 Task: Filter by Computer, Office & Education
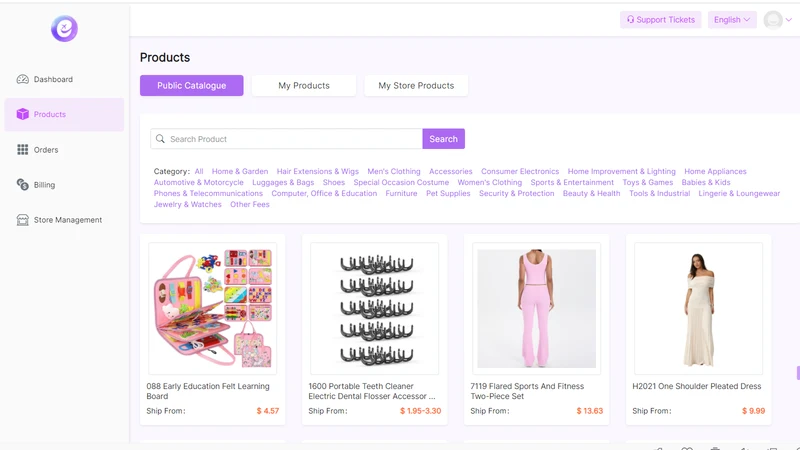[324, 193]
